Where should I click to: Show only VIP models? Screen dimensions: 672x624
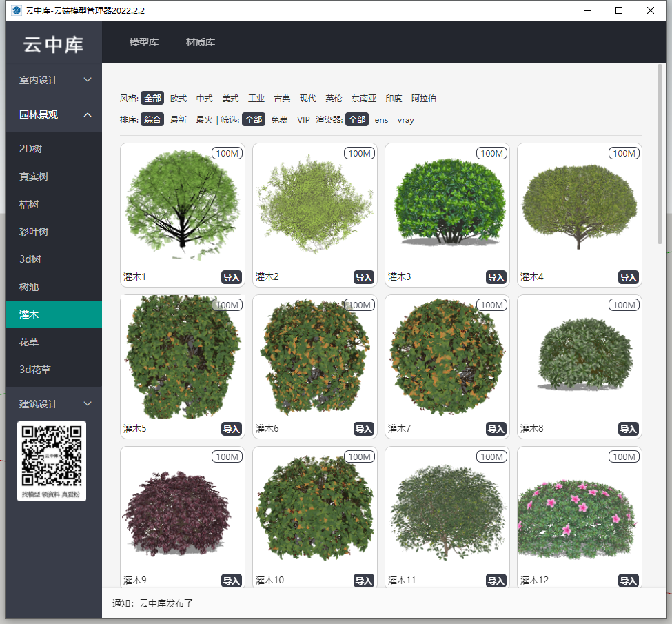coord(303,120)
